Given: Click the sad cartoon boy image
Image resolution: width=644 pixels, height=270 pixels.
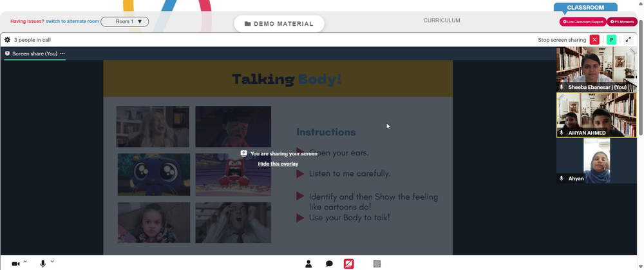Looking at the screenshot, I should pyautogui.click(x=233, y=126).
